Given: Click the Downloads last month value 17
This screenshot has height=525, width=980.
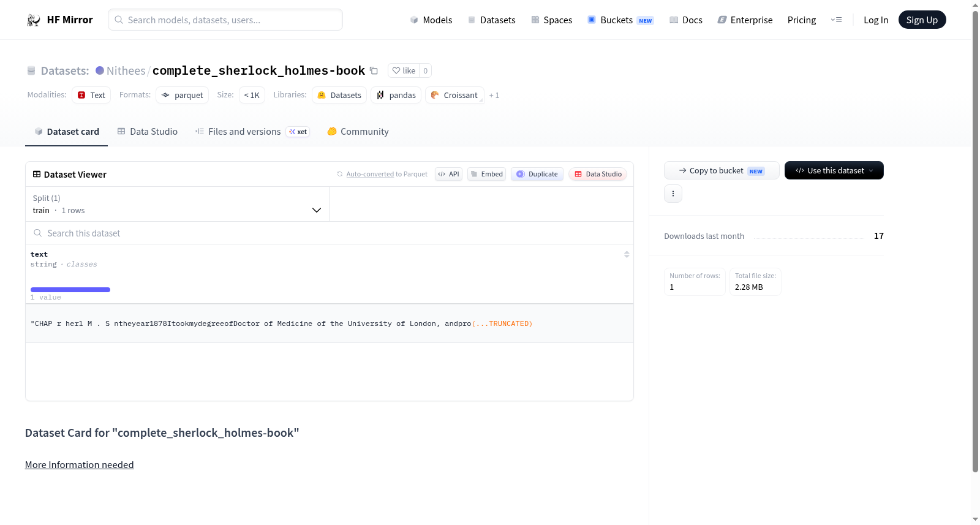Looking at the screenshot, I should click(879, 236).
